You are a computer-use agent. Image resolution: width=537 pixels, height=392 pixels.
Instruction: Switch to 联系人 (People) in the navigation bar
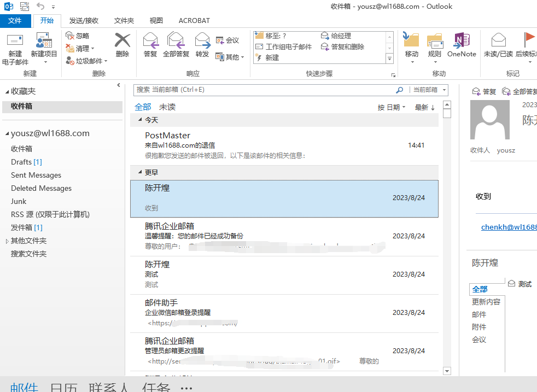click(x=109, y=387)
